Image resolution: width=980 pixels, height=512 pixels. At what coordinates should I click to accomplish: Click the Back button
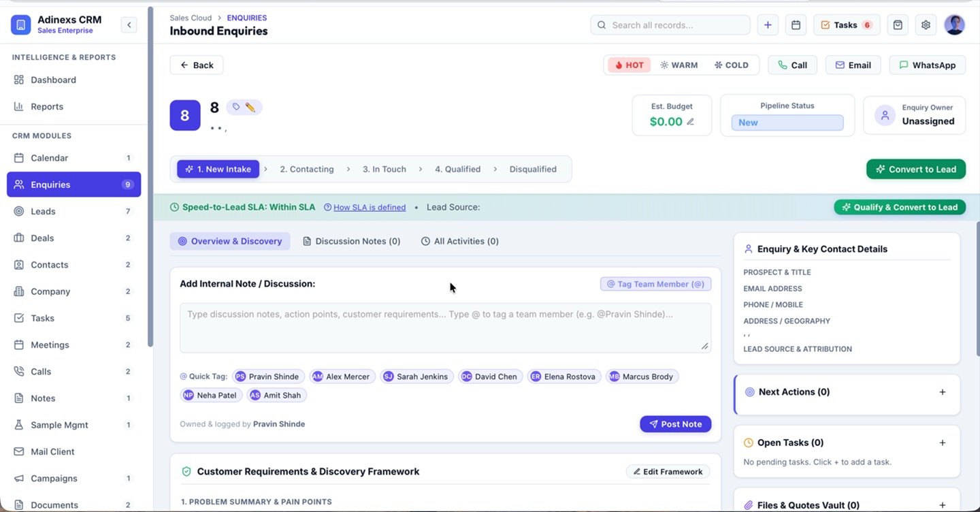coord(197,65)
